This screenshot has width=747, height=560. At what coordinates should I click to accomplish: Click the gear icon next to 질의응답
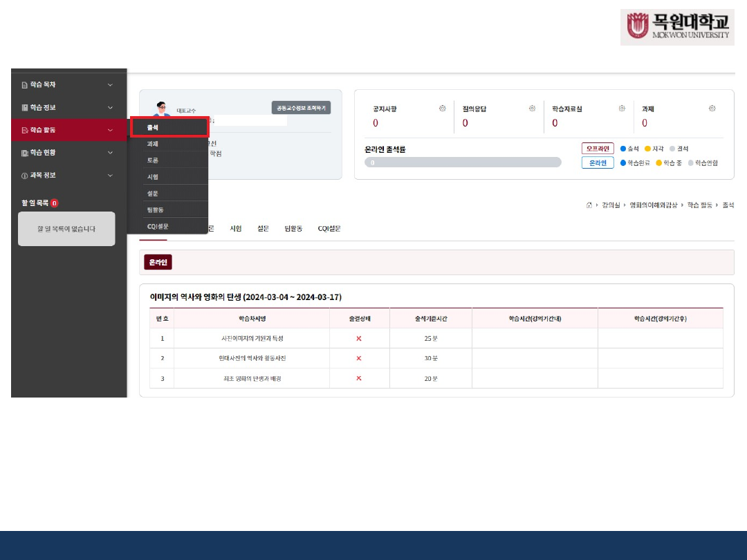point(532,109)
